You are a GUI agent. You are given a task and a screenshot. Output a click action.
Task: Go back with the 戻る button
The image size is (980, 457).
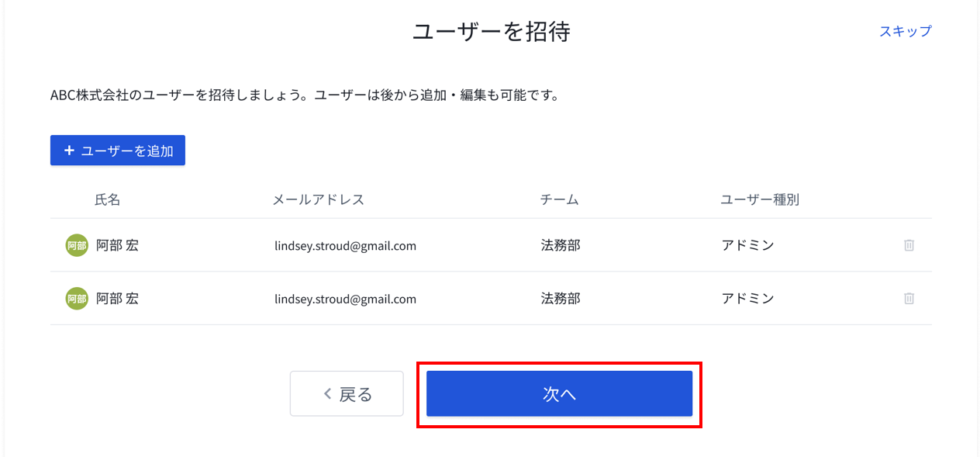pos(347,393)
